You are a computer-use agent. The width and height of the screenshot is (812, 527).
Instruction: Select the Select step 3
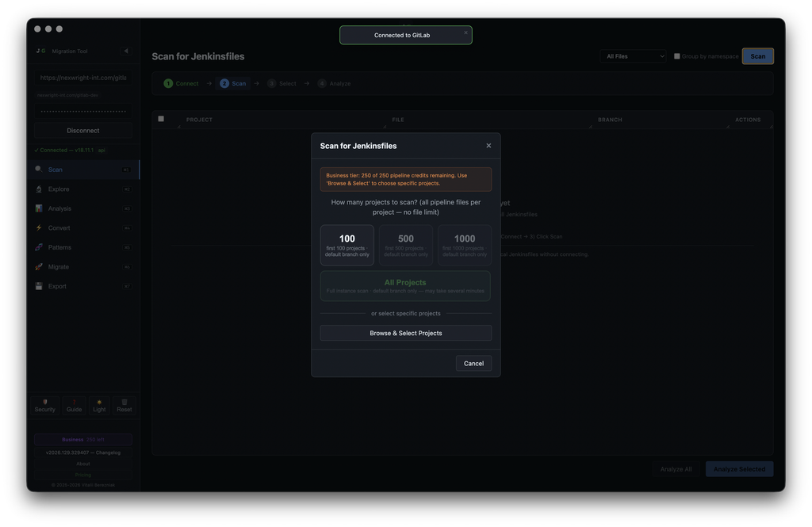[x=282, y=83]
